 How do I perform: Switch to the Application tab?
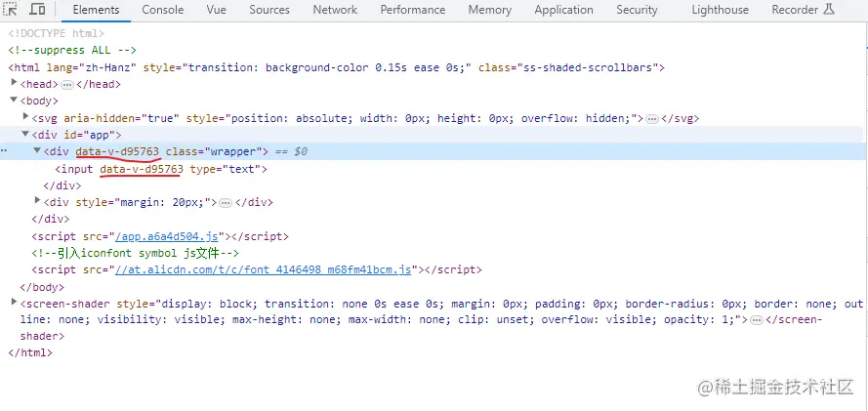(563, 10)
